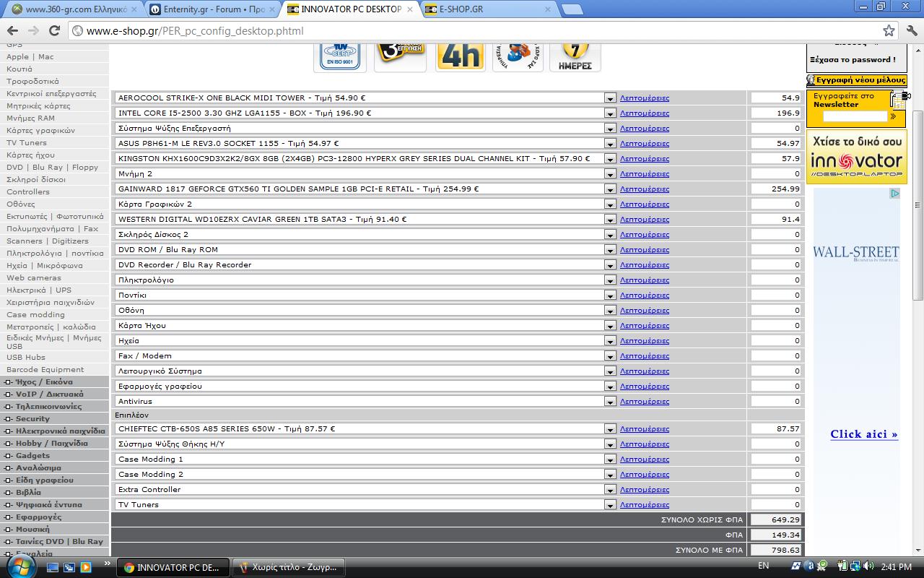The height and width of the screenshot is (578, 924).
Task: Launch Media Player from quick launch
Action: tap(86, 567)
